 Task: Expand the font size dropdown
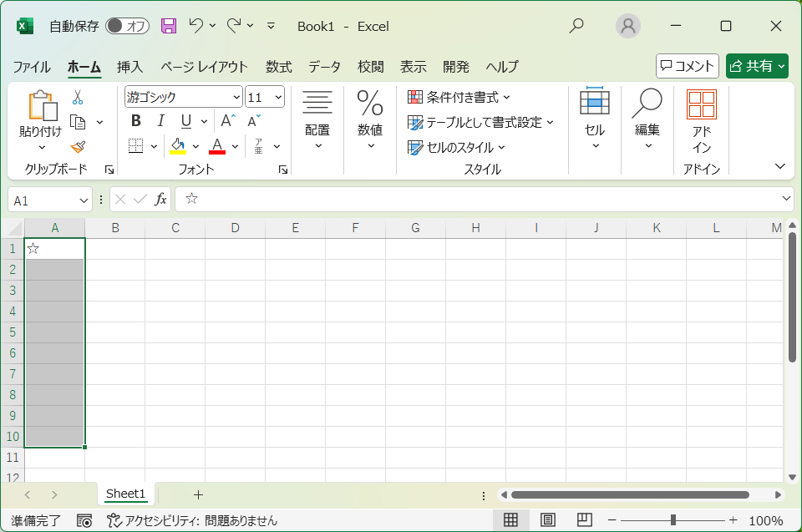click(277, 97)
